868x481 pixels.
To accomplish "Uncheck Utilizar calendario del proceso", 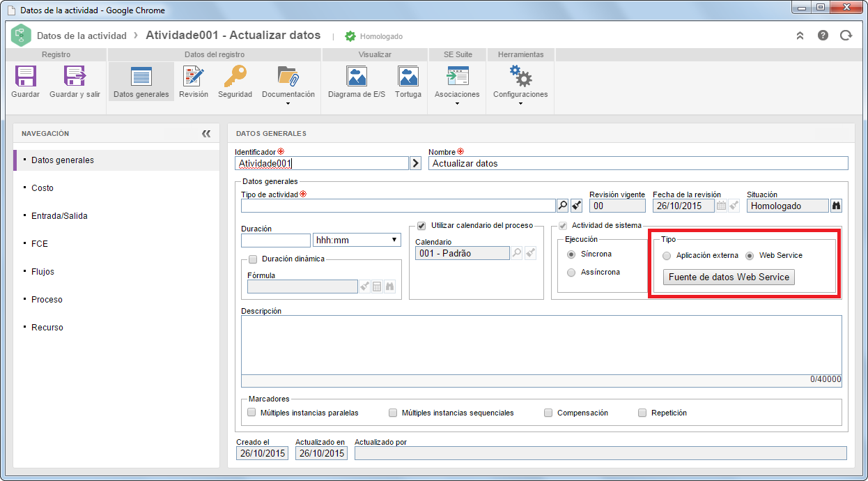I will coord(421,225).
